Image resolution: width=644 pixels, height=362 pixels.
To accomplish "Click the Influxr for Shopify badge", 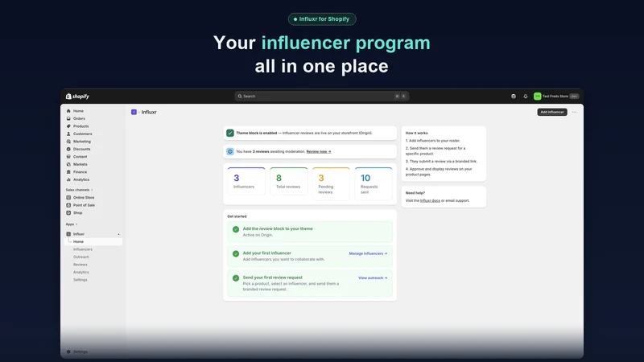I will pos(321,19).
